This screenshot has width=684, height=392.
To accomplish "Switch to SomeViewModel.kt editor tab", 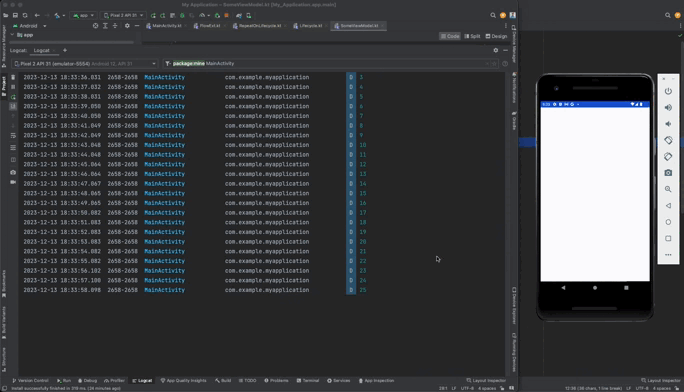I will (x=359, y=26).
